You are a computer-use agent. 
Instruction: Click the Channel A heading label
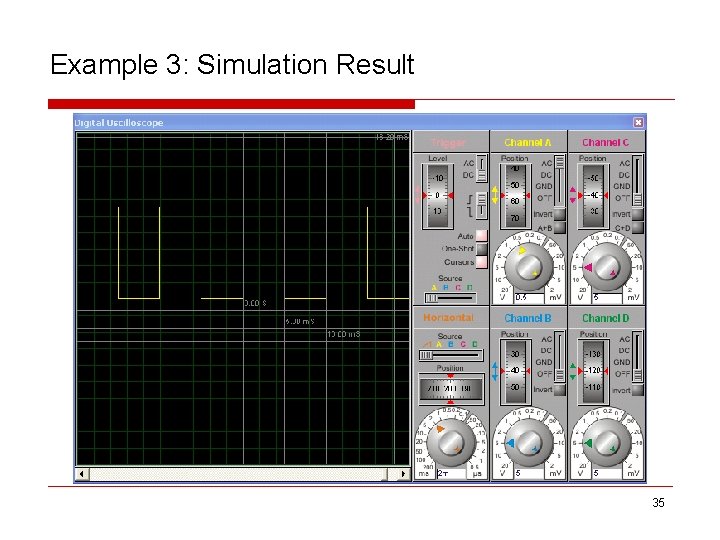[x=528, y=142]
